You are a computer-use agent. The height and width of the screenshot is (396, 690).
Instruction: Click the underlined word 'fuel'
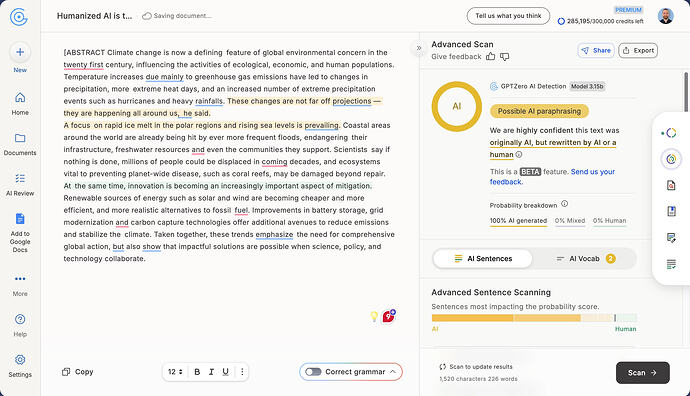click(x=241, y=210)
